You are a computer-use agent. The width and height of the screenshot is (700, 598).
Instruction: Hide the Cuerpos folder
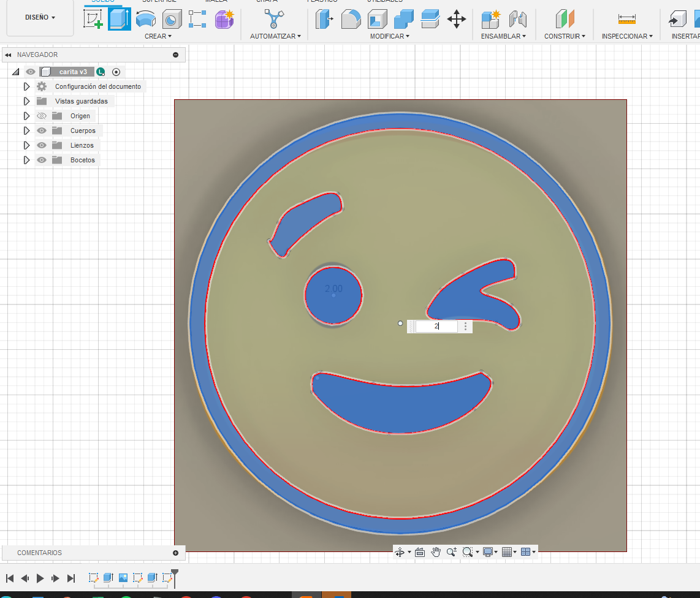pyautogui.click(x=42, y=131)
